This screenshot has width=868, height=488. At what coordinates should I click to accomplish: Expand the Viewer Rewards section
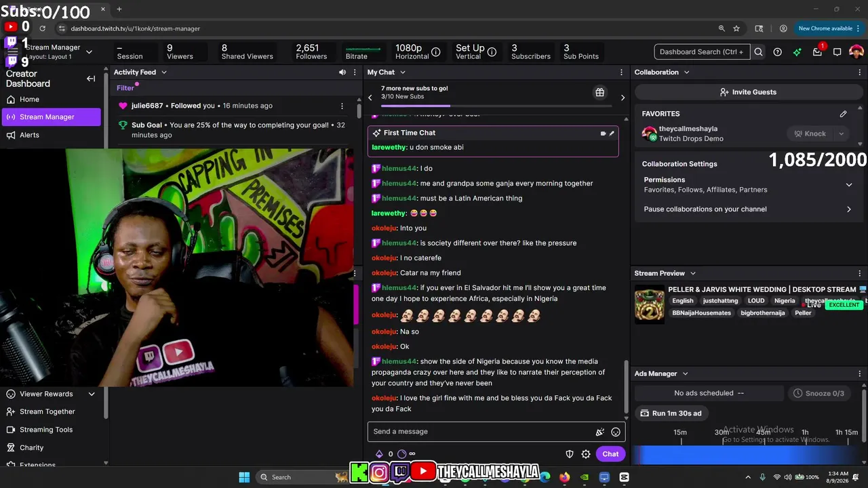point(92,394)
